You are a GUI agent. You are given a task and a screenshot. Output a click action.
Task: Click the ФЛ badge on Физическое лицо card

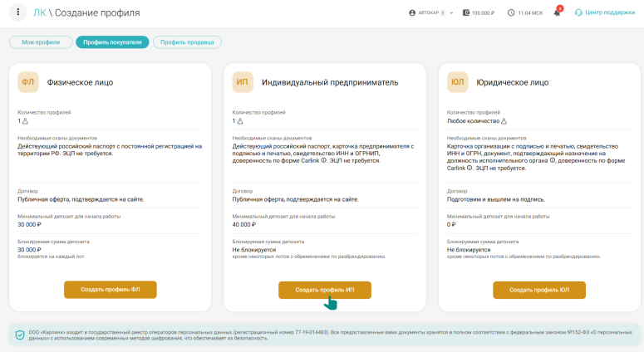28,82
